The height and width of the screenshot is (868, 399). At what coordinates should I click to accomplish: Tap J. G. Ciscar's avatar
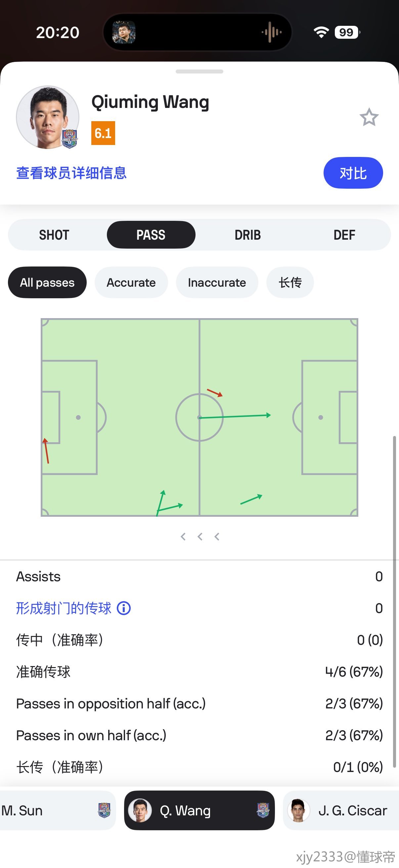pyautogui.click(x=298, y=810)
